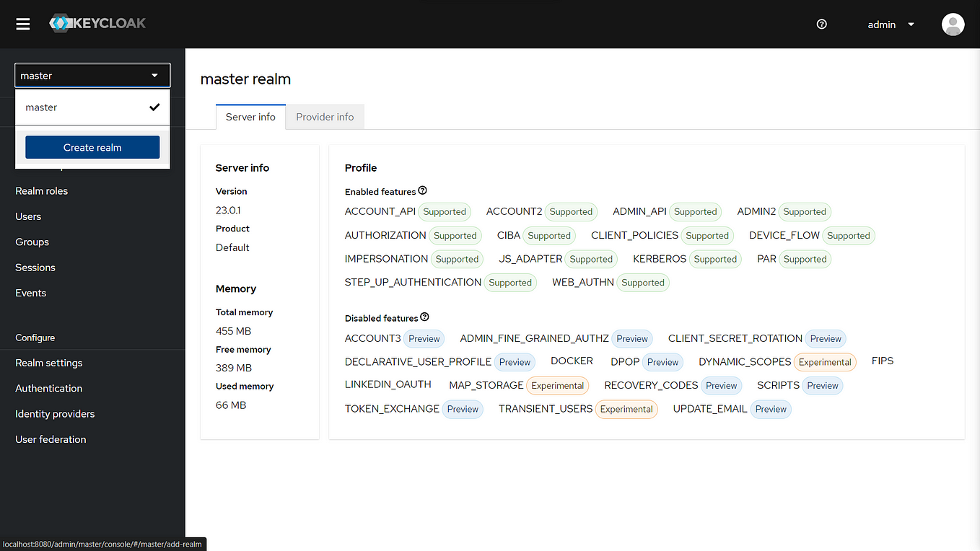Screen dimensions: 980x551
Task: Open Groups in the sidebar
Action: 32,242
